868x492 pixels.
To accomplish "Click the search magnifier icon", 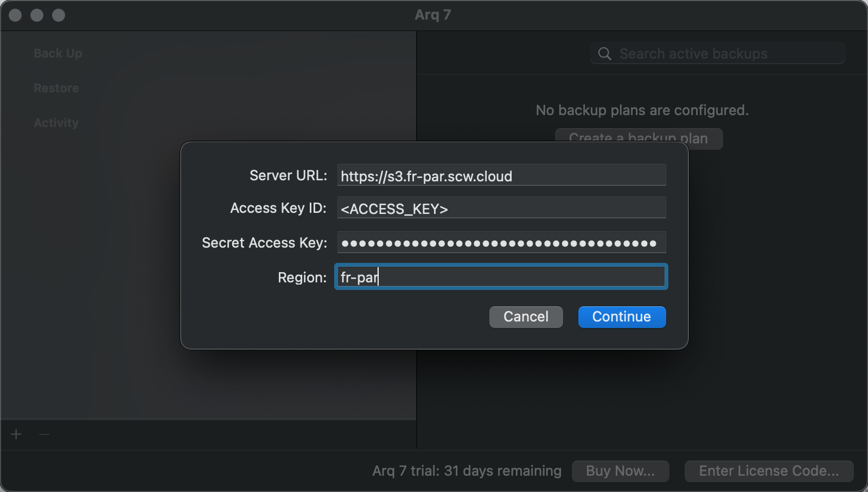I will pyautogui.click(x=604, y=54).
